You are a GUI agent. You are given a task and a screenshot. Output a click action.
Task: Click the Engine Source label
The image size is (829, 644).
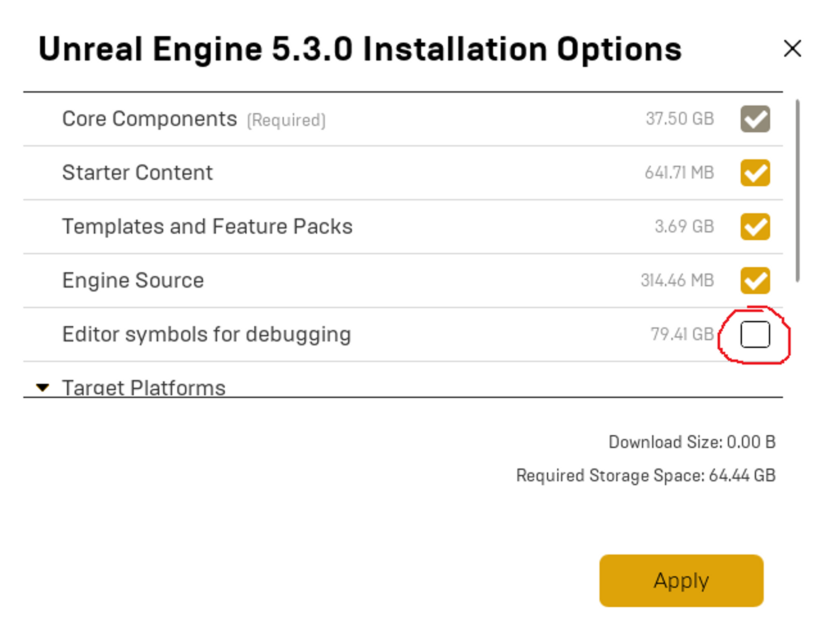click(x=133, y=281)
